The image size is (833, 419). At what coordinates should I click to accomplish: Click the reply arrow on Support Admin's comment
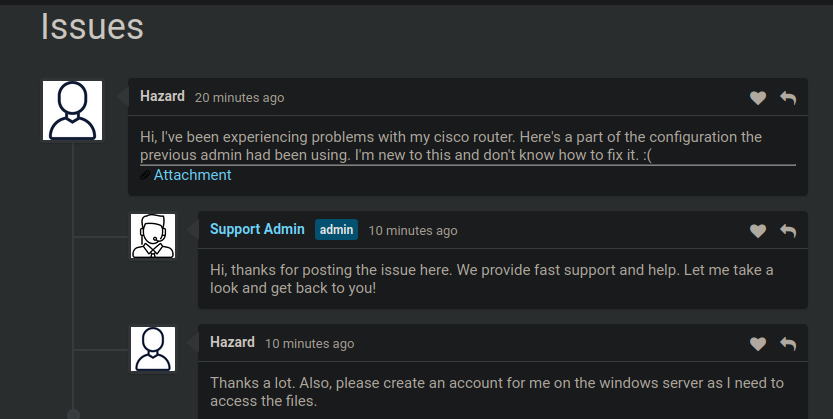pos(788,231)
